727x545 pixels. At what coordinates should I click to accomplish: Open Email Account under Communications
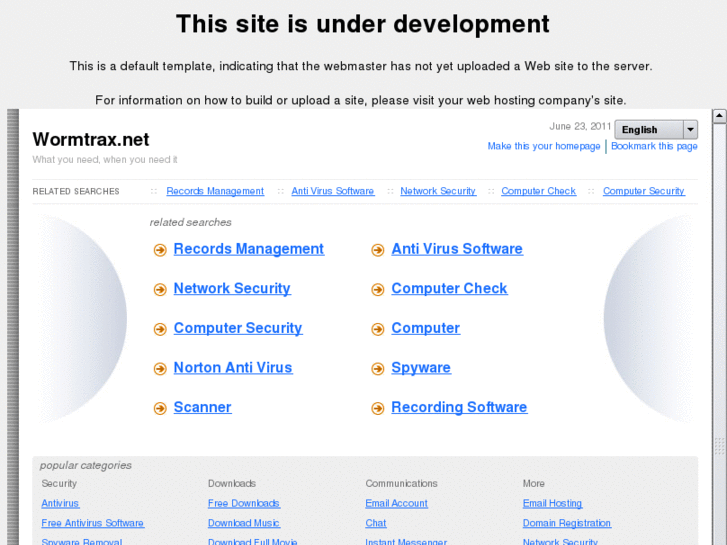pos(396,503)
